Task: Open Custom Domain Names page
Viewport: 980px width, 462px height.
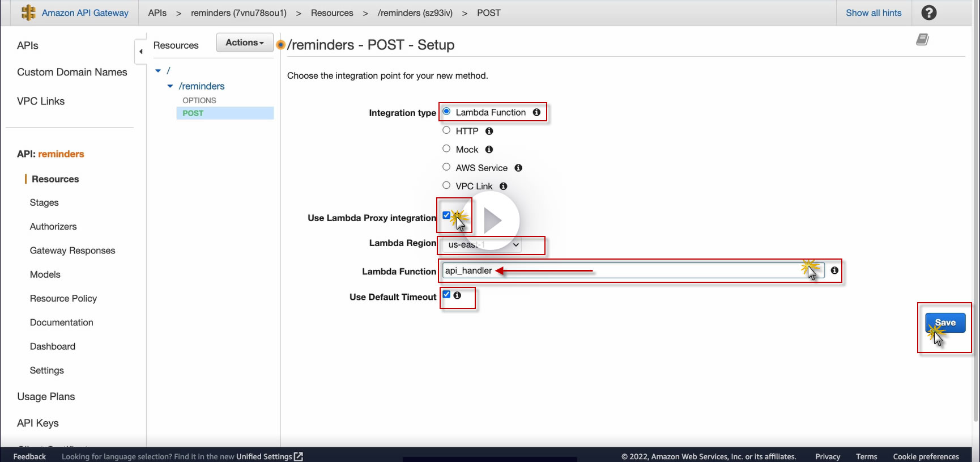Action: tap(72, 72)
